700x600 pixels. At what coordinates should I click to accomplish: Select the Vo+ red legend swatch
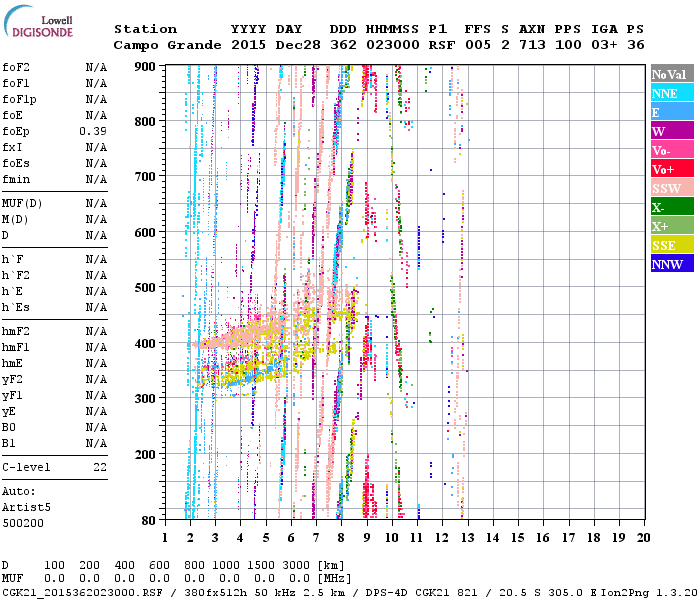click(672, 169)
